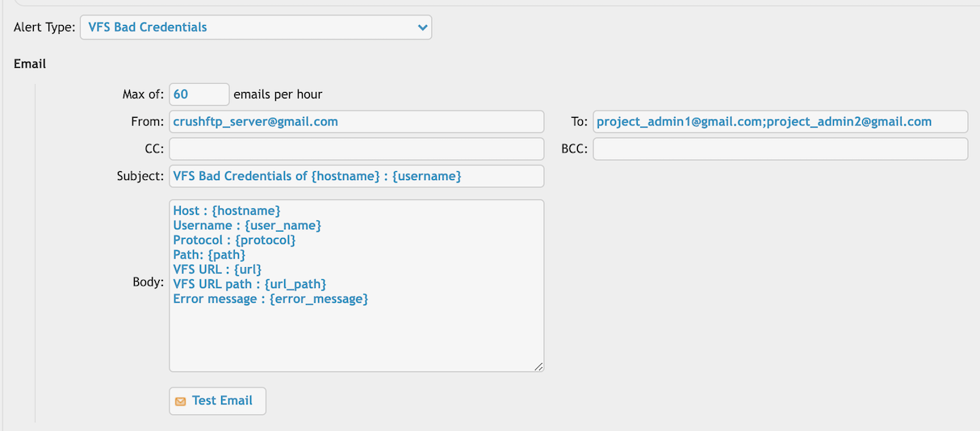Click the Error message line in Body
The height and width of the screenshot is (431, 980).
(x=270, y=299)
